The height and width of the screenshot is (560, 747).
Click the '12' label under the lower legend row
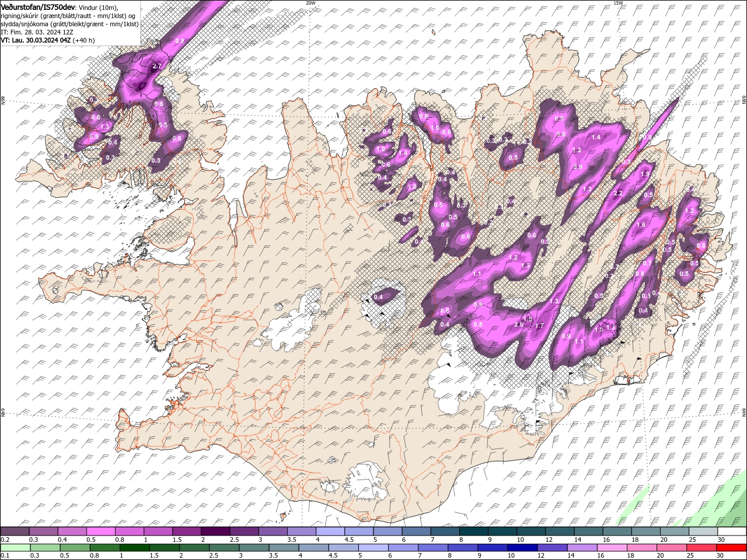pyautogui.click(x=541, y=556)
